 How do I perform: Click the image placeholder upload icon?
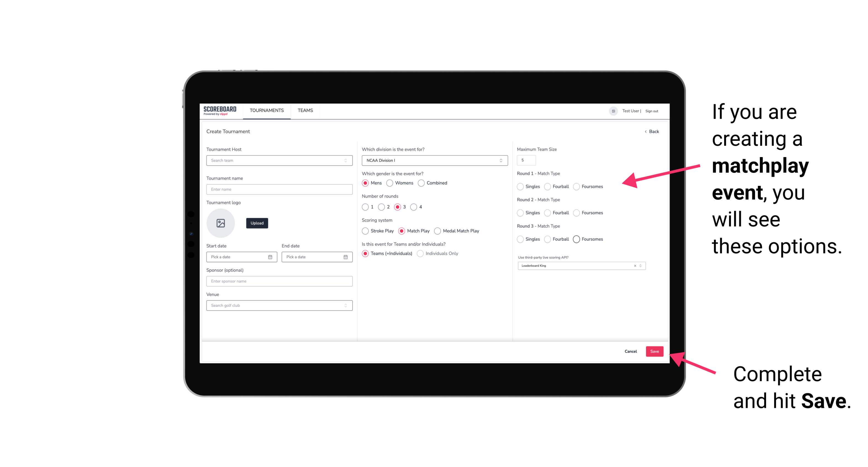point(221,223)
